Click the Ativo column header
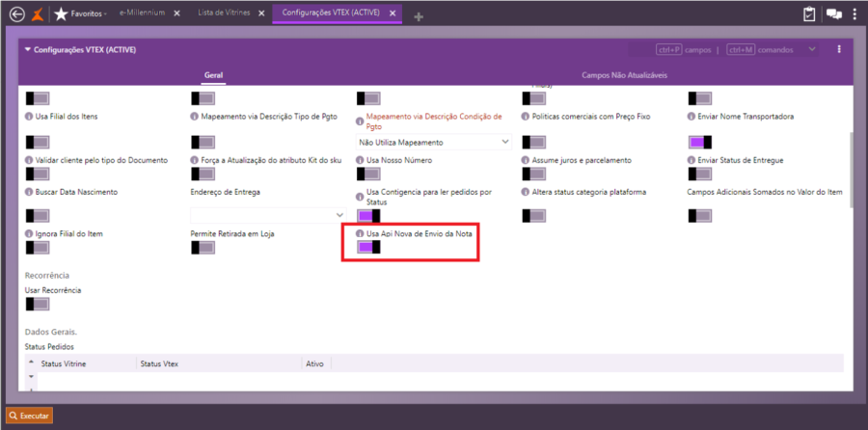Screen dimensions: 868x430 (x=316, y=363)
